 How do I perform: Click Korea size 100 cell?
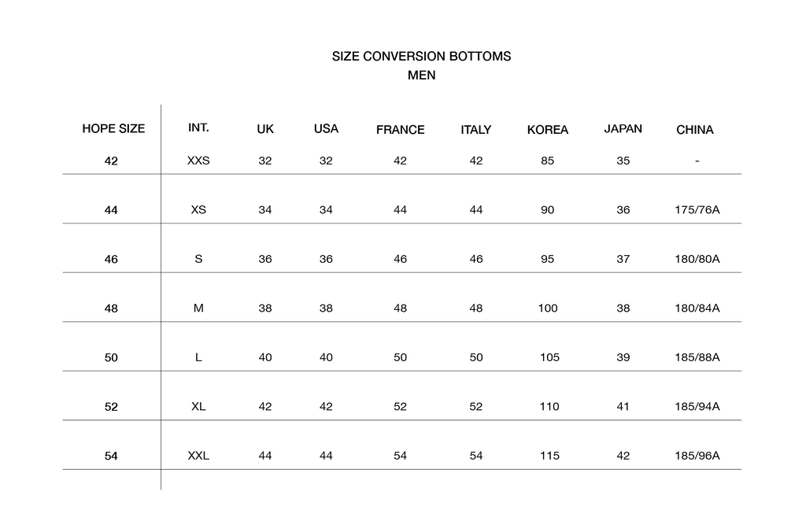547,308
